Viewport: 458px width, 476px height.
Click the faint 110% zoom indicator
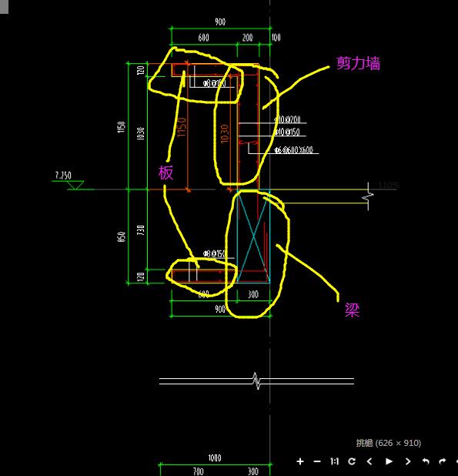pos(389,185)
